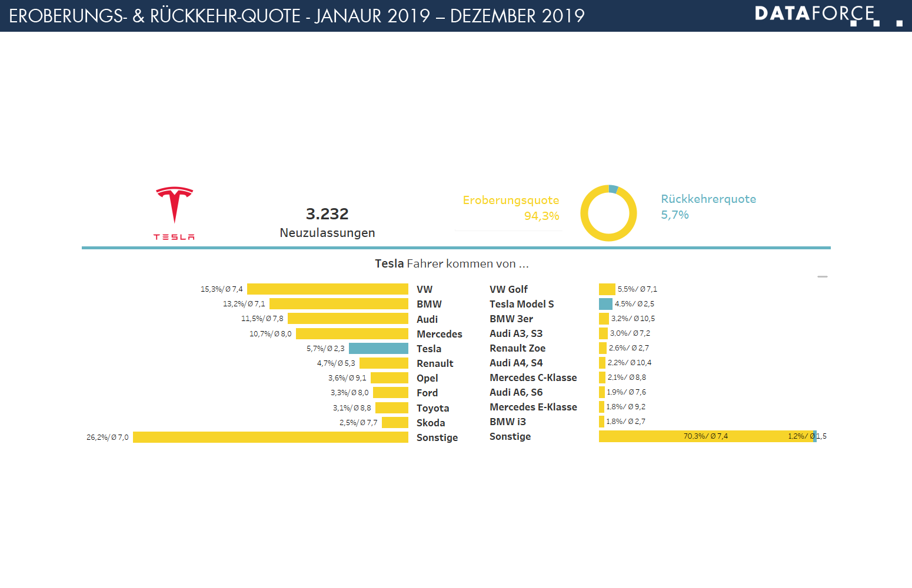
Task: Click the donut chart of Eroberungsquote
Action: (608, 213)
